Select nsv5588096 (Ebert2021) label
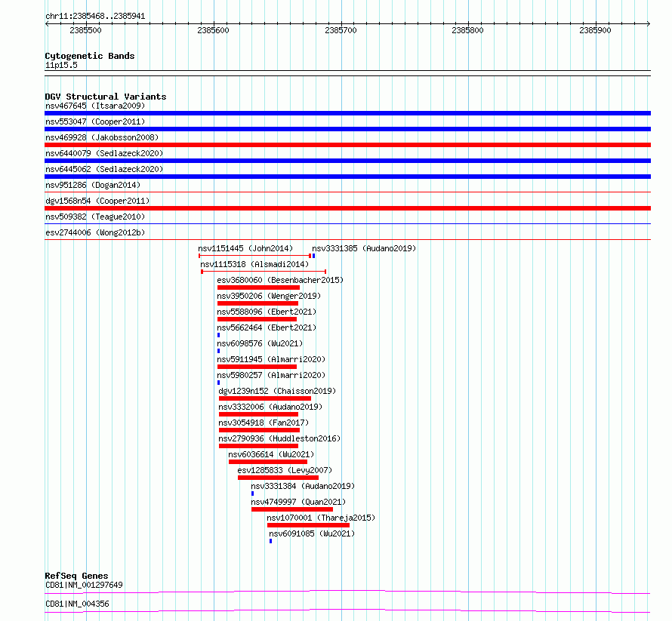672x621 pixels. coord(267,312)
